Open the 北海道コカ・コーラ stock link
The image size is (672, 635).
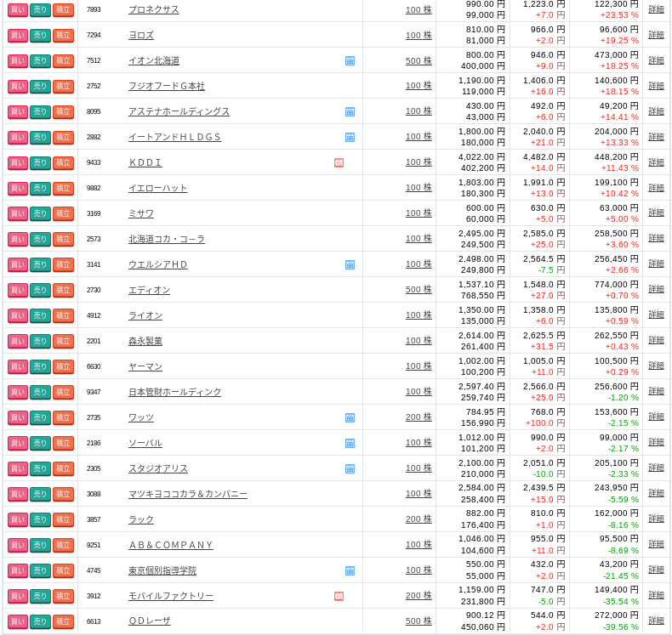167,239
